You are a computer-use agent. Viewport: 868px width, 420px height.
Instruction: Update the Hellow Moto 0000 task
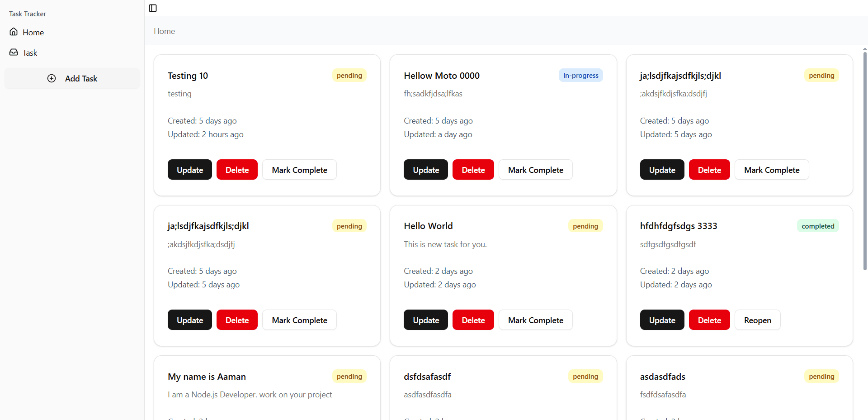click(426, 170)
